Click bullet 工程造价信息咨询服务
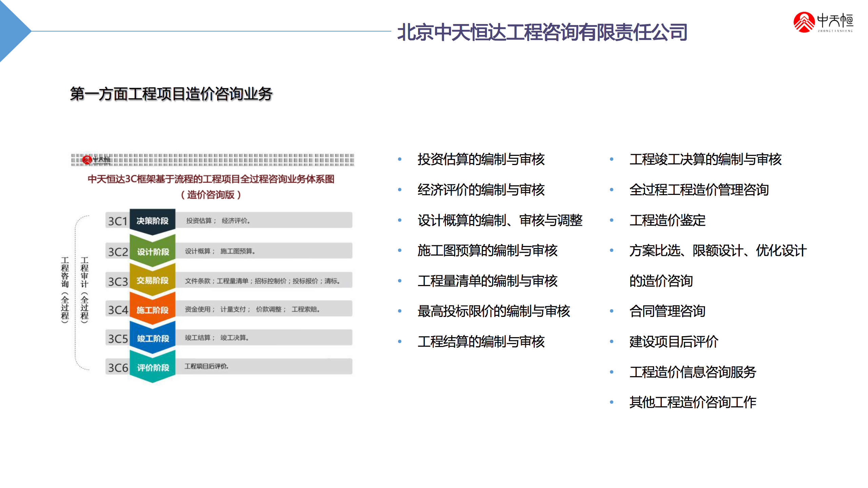Image resolution: width=868 pixels, height=488 pixels. pos(693,372)
